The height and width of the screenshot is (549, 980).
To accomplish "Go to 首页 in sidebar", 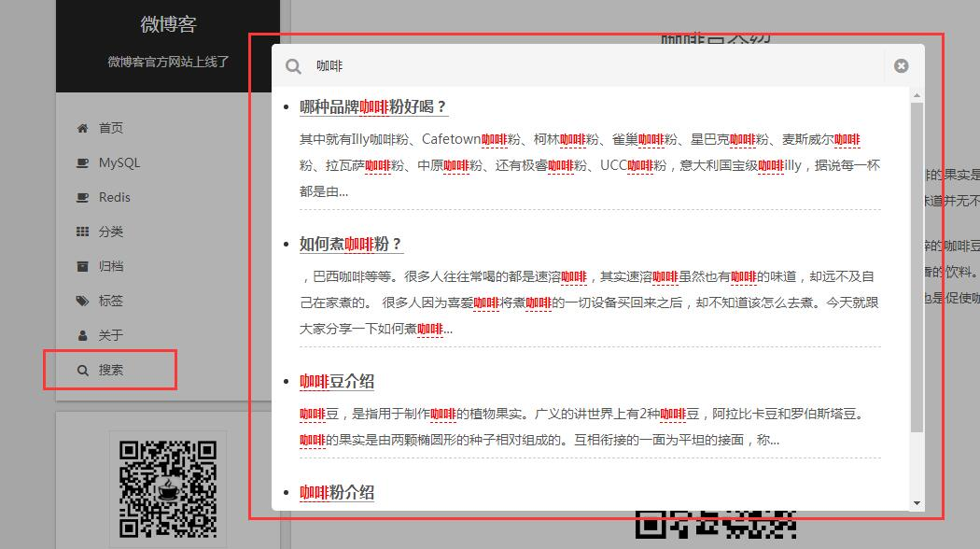I will (111, 128).
